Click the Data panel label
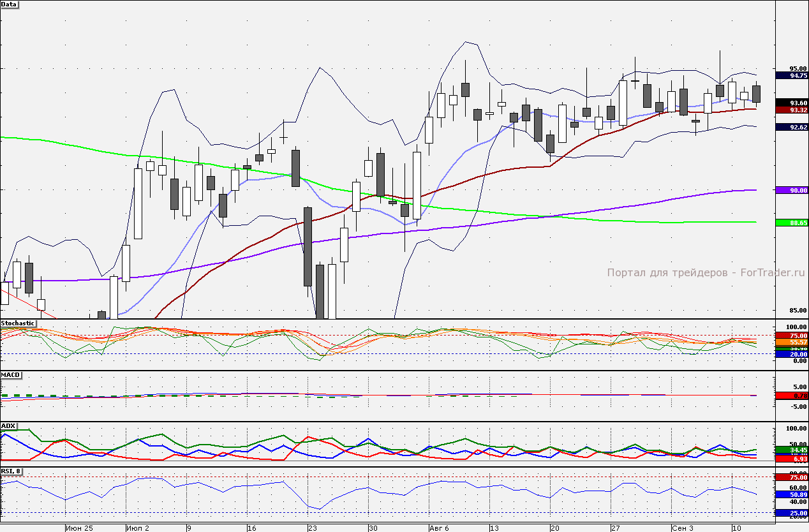This screenshot has width=809, height=532. point(10,4)
